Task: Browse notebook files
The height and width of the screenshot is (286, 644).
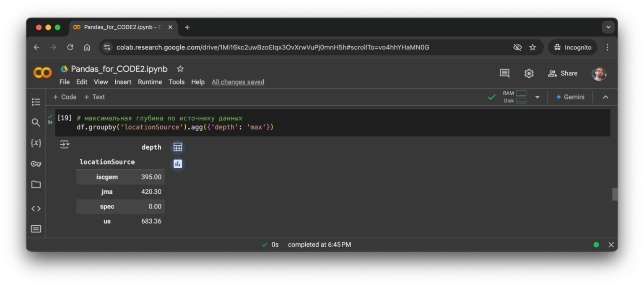Action: pos(36,185)
